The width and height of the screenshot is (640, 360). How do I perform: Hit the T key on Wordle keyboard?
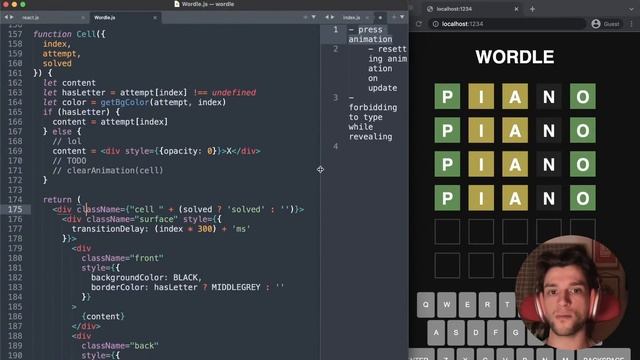pyautogui.click(x=507, y=304)
